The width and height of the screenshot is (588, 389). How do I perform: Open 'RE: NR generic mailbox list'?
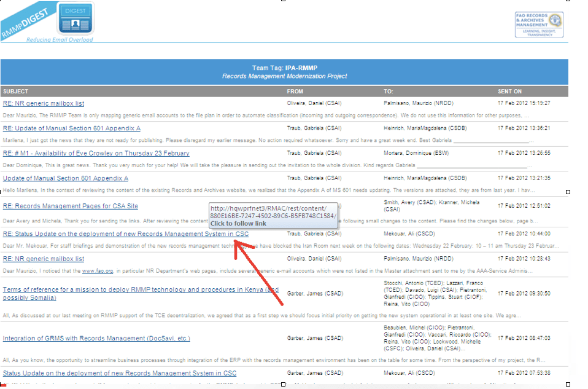pyautogui.click(x=43, y=103)
